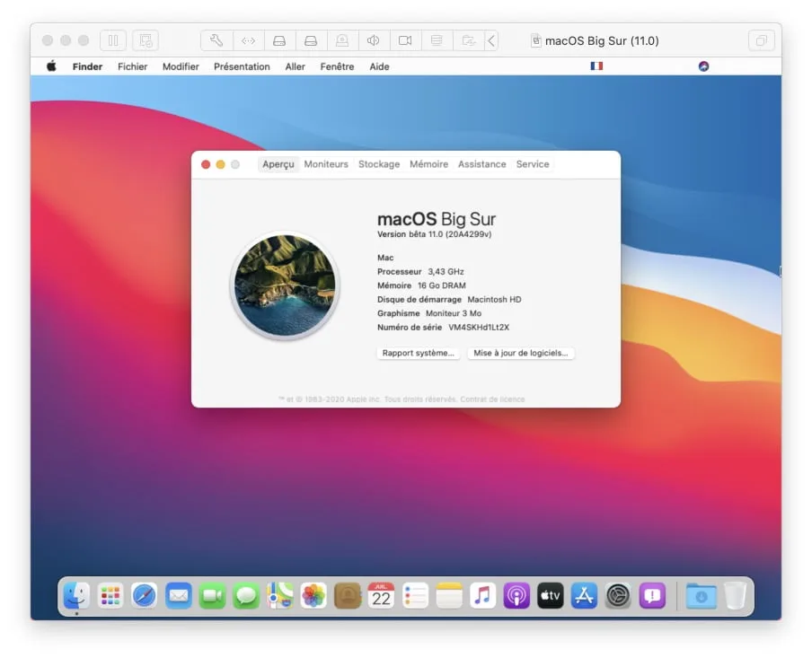Switch to the Moniteurs tab
The width and height of the screenshot is (812, 658).
325,164
